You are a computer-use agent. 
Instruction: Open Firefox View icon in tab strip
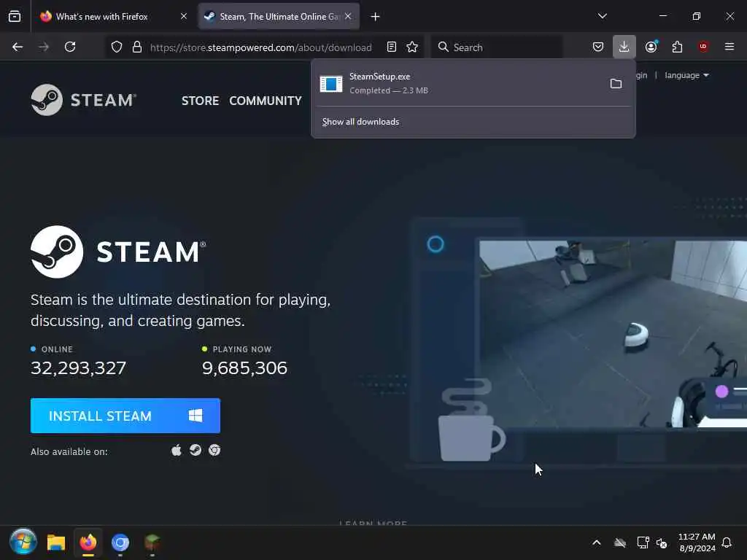point(15,17)
